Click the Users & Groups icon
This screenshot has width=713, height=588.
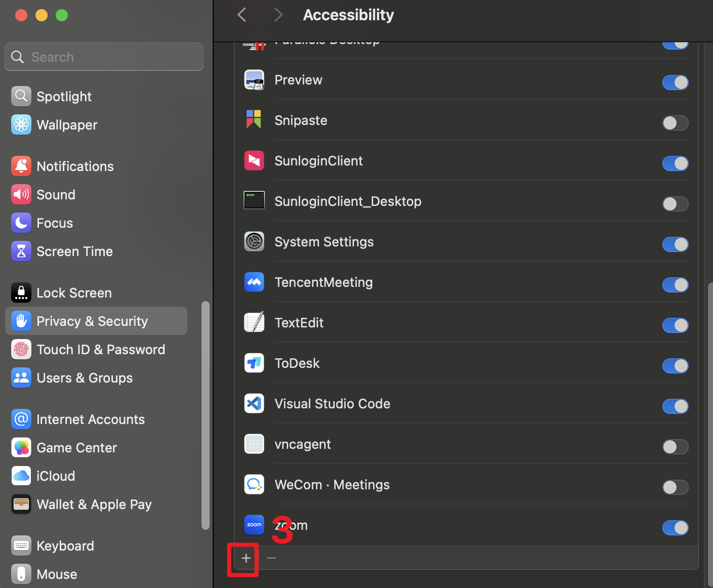tap(21, 377)
